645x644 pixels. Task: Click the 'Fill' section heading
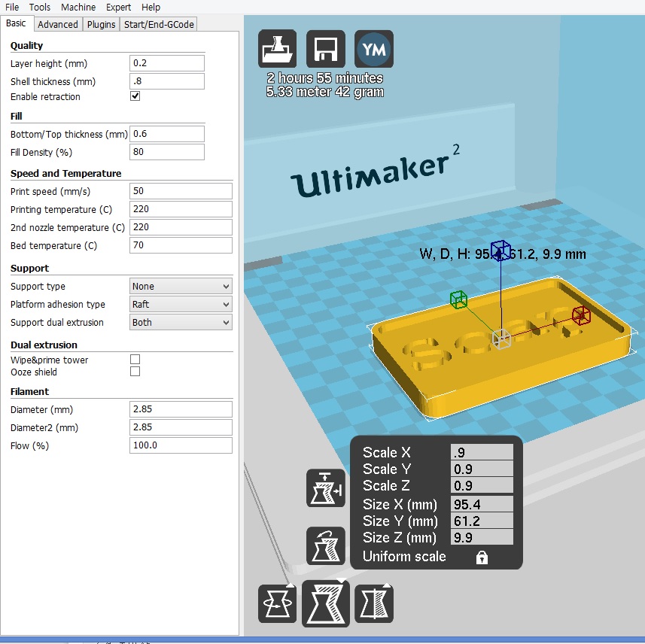(17, 117)
